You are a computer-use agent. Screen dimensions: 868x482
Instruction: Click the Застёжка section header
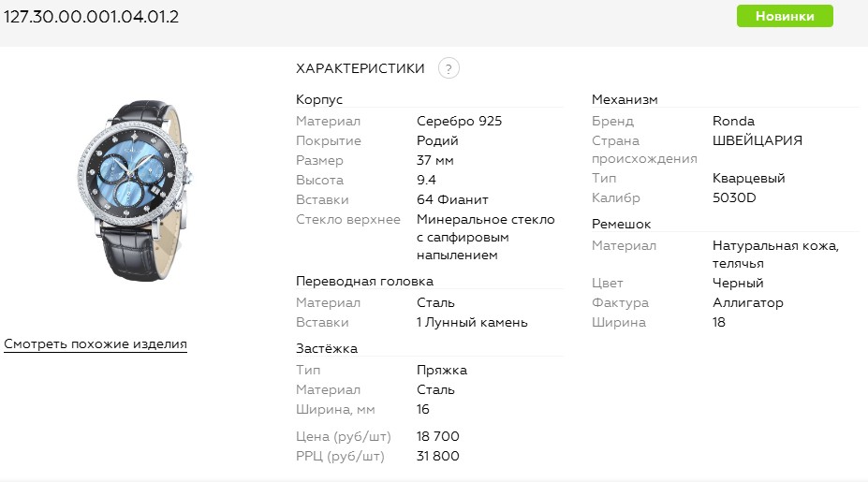click(327, 348)
